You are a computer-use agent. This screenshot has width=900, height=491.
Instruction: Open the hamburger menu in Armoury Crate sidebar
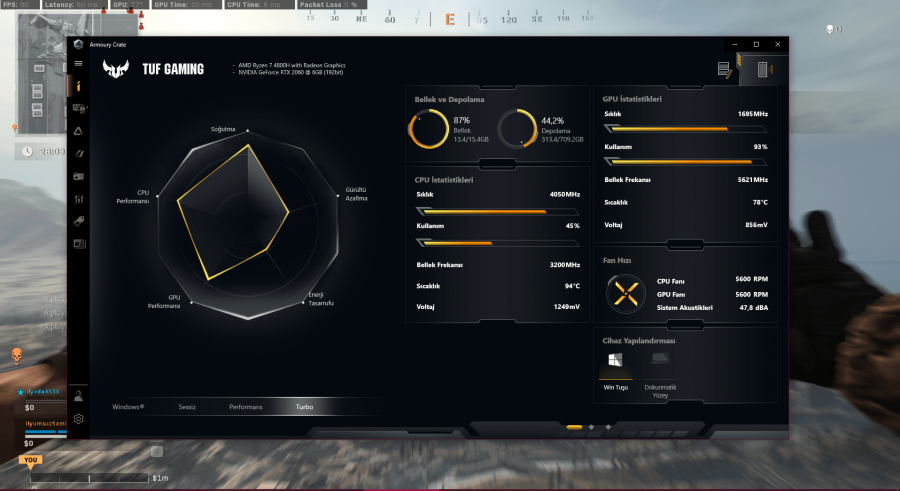79,64
